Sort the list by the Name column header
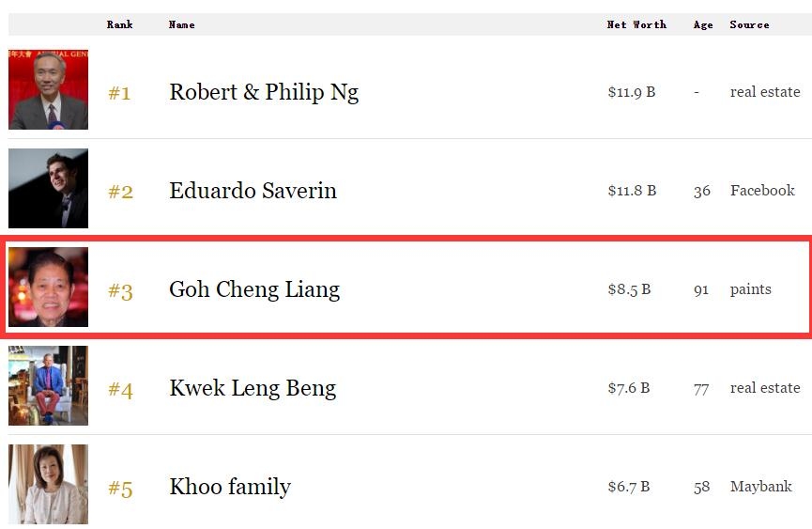812x529 pixels. click(x=181, y=24)
